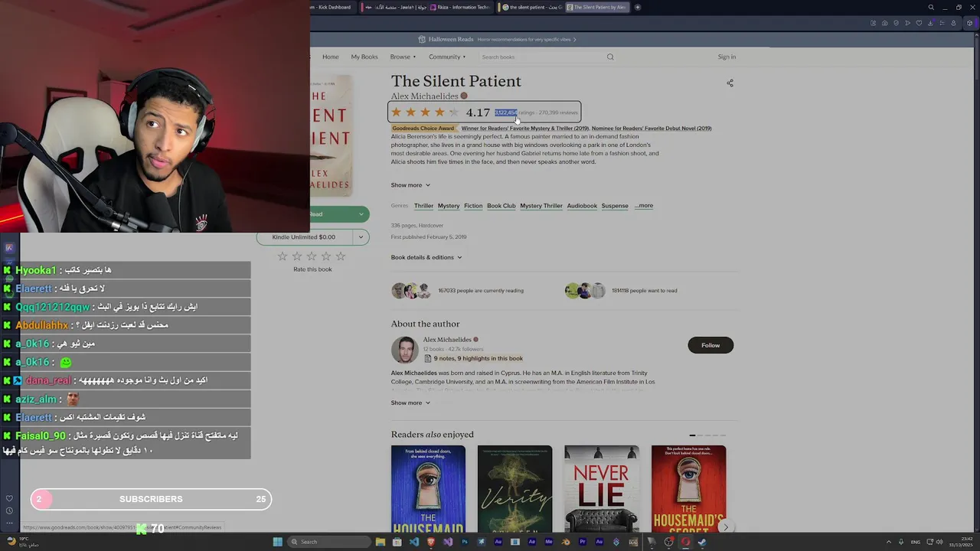
Task: Open the Kindle Unlimited options arrow
Action: 361,237
